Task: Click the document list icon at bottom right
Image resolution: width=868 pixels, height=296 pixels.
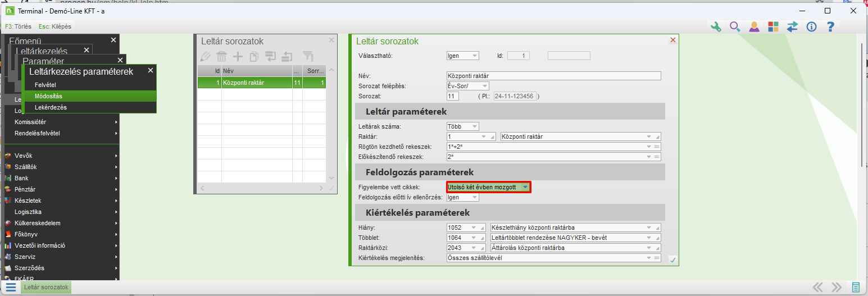Action: pos(856,287)
